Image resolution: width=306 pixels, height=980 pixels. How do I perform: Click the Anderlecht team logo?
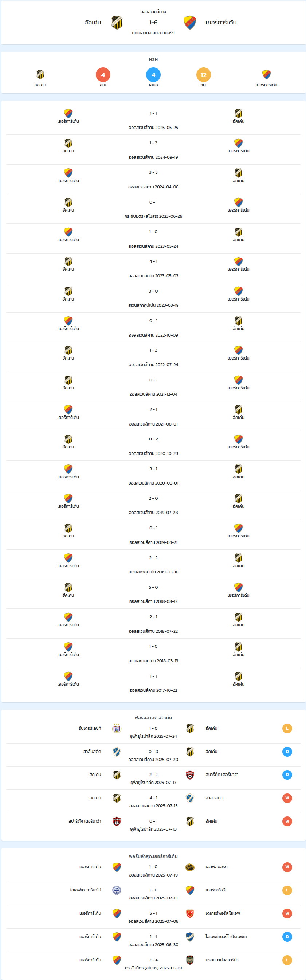[117, 728]
